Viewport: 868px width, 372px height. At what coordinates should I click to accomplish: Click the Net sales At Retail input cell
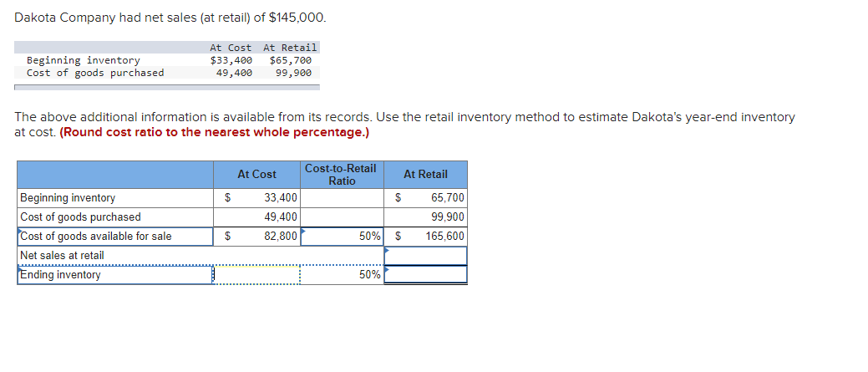[425, 256]
